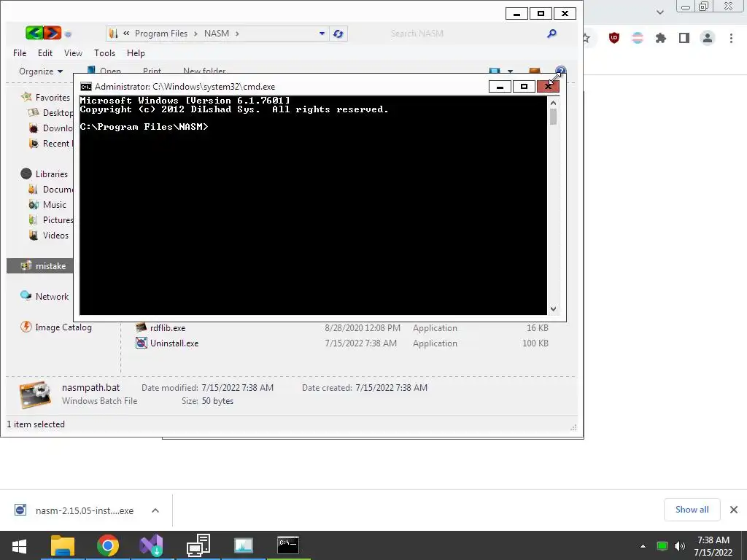The width and height of the screenshot is (747, 560).
Task: Go forward using the red Explorer arrow
Action: [x=53, y=33]
